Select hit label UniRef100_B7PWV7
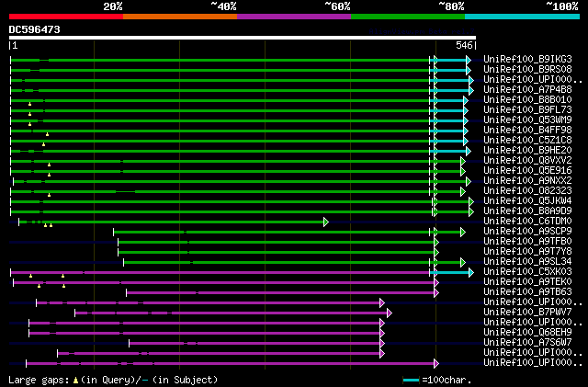 (x=527, y=313)
